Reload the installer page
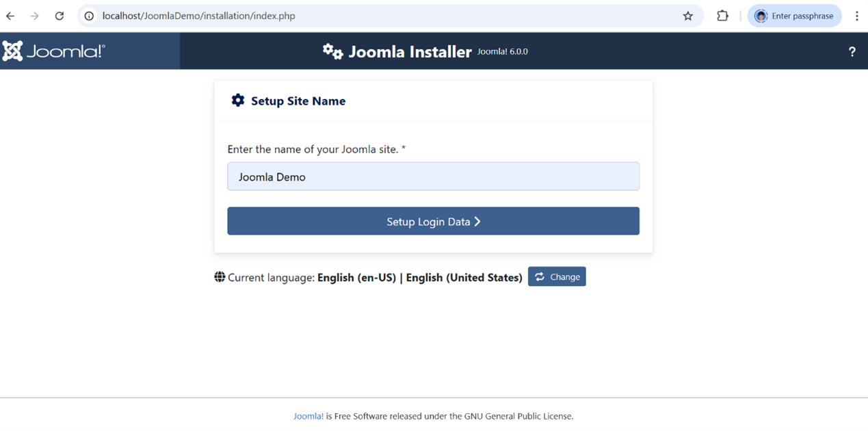 tap(60, 16)
